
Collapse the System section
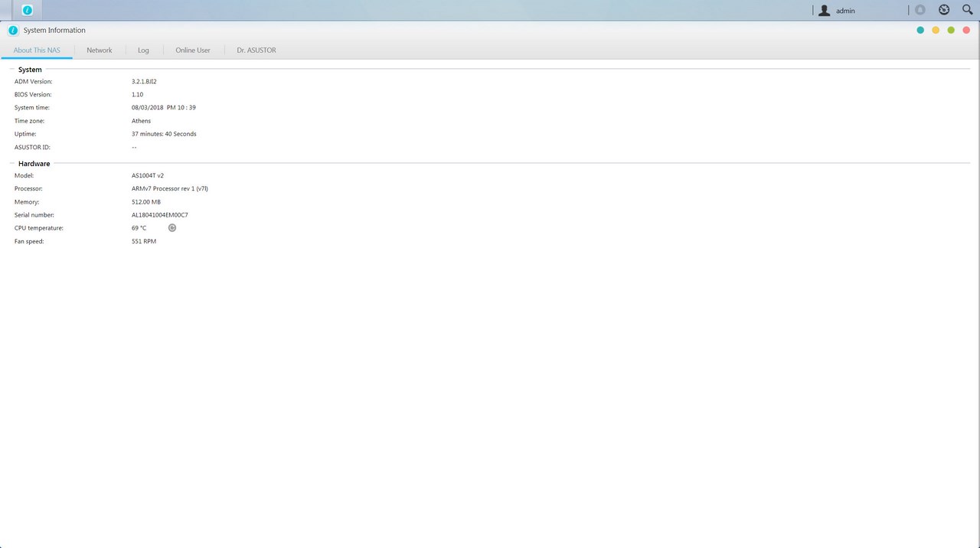(x=12, y=70)
